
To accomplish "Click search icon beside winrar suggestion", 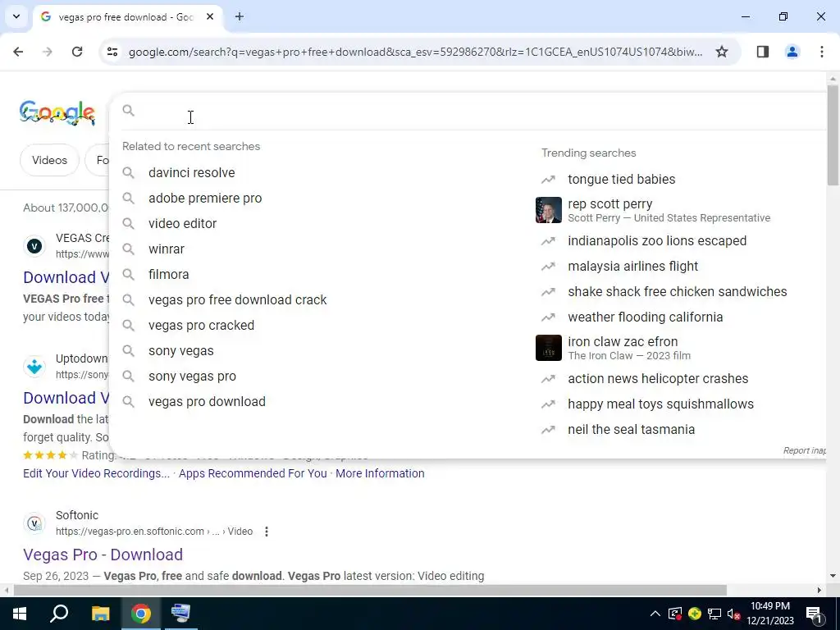I will pyautogui.click(x=128, y=249).
